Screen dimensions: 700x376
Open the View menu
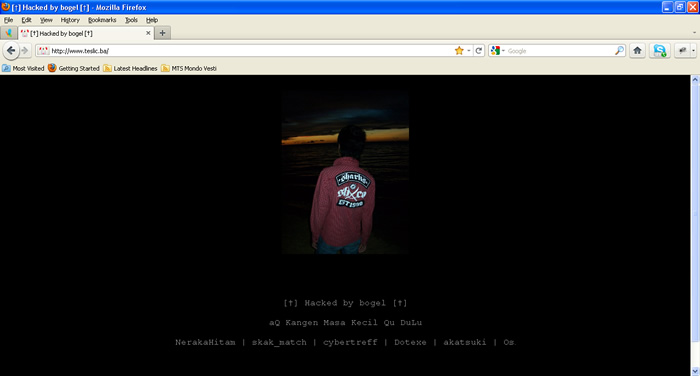click(x=46, y=20)
